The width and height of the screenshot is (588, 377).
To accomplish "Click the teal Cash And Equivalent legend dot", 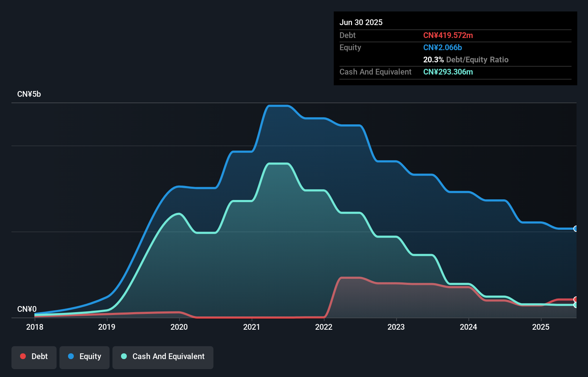I will 124,356.
